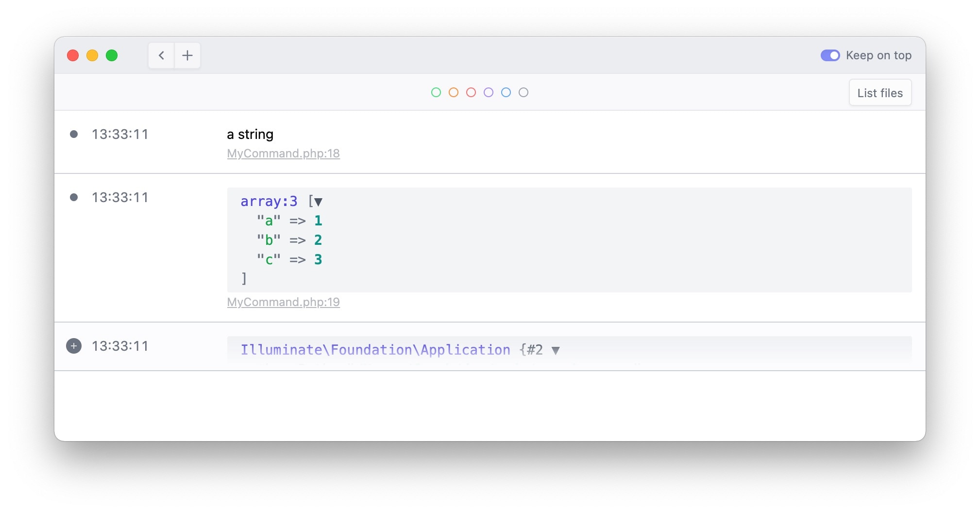Close the window with the red button
This screenshot has height=513, width=980.
[x=73, y=55]
